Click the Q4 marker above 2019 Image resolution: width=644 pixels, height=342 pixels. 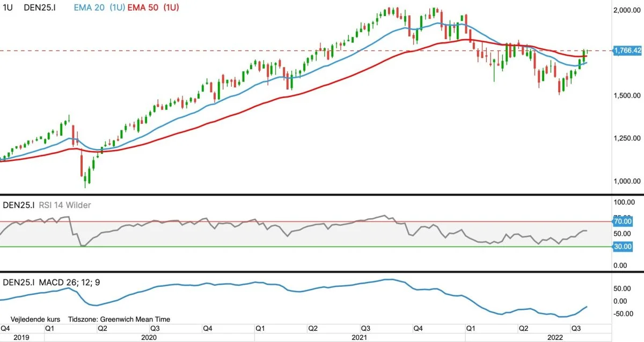pyautogui.click(x=5, y=328)
